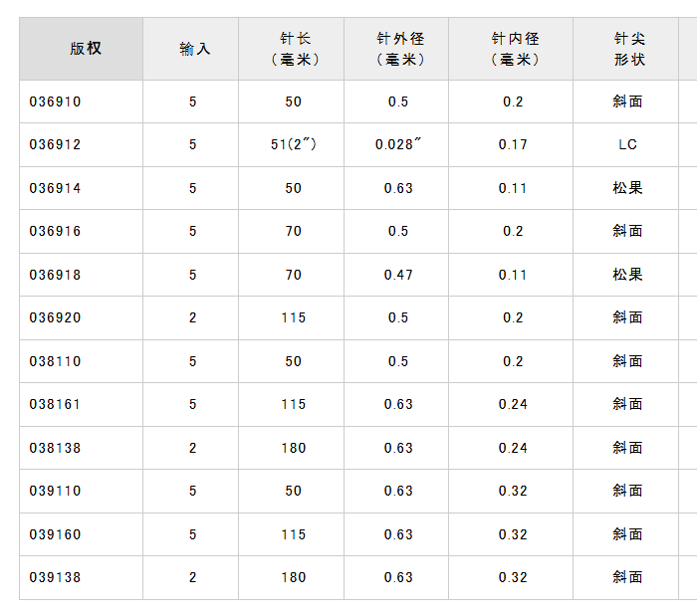Click the 针内径（毫米） column header
The image size is (697, 616).
(513, 49)
